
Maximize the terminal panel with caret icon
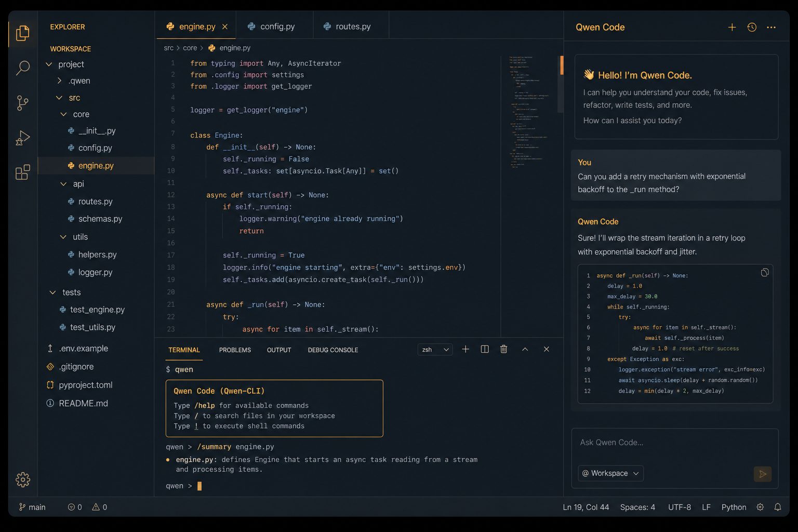tap(525, 349)
